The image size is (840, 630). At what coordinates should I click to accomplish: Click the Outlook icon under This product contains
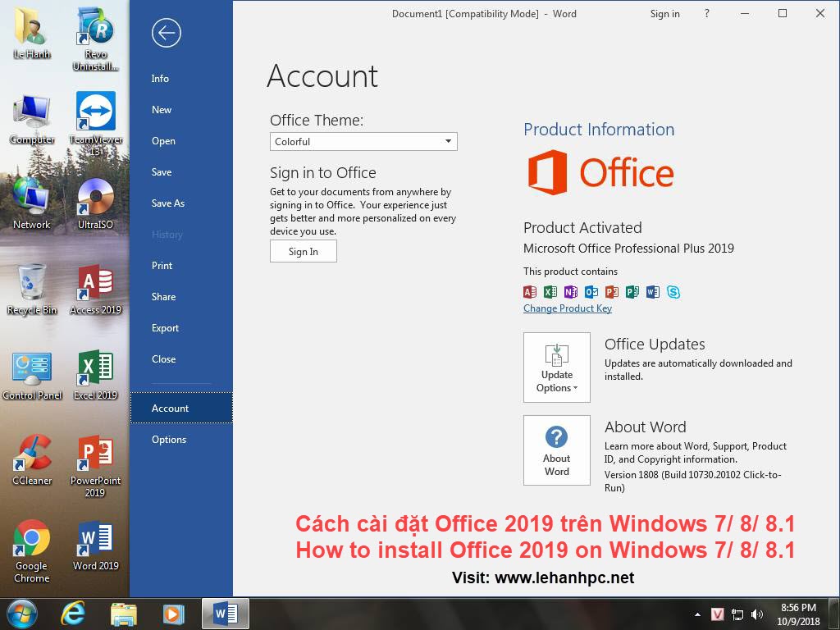point(591,291)
